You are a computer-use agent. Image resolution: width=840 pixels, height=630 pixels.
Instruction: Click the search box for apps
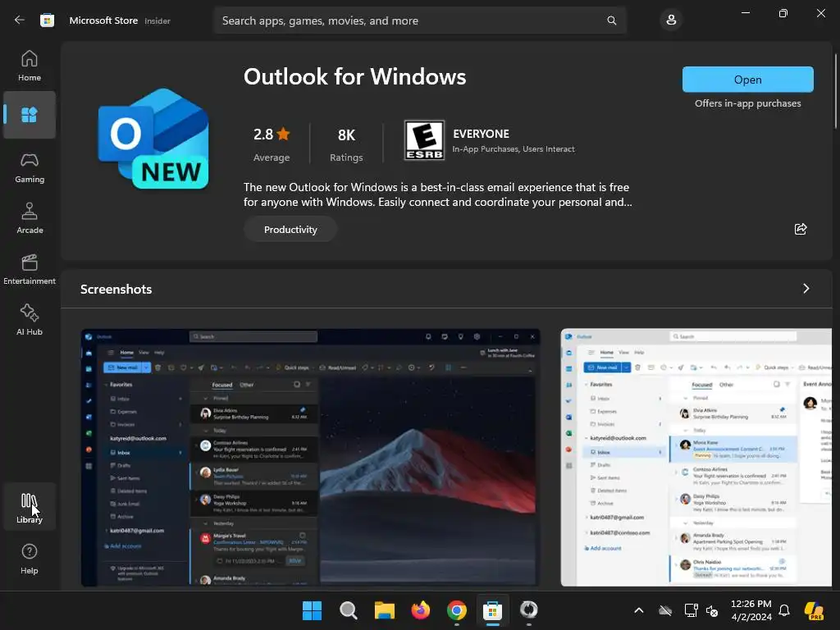point(419,21)
